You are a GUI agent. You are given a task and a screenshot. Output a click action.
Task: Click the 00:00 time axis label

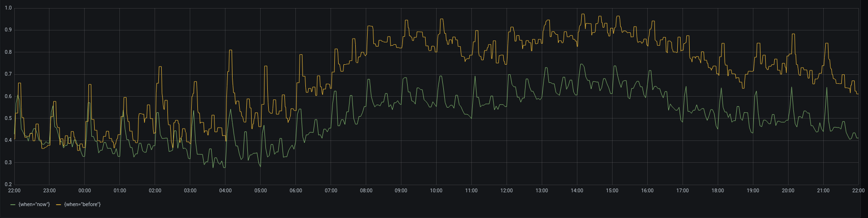[x=85, y=190]
